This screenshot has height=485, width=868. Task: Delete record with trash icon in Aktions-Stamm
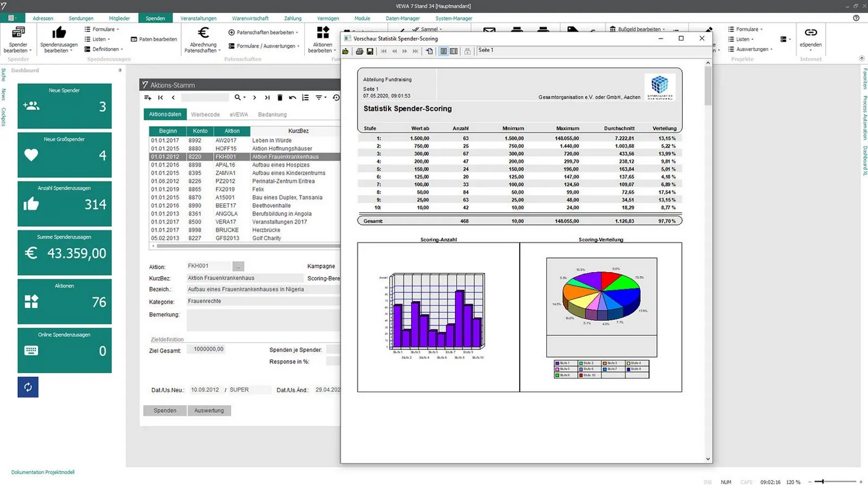click(x=280, y=98)
